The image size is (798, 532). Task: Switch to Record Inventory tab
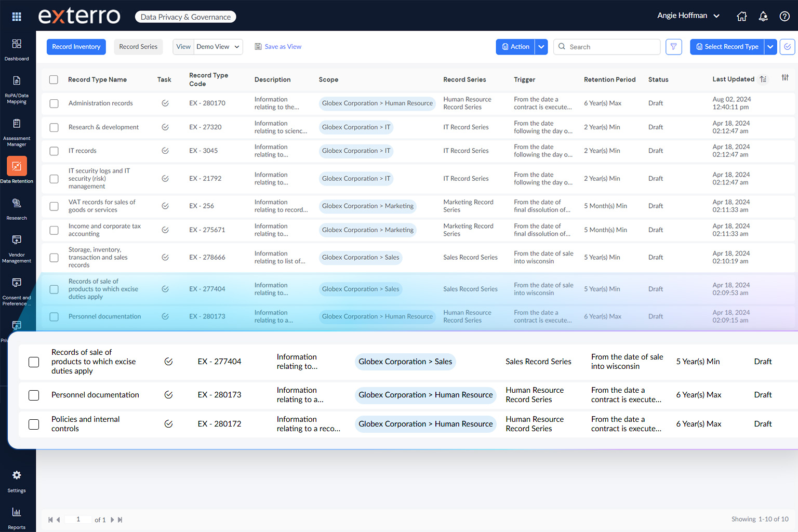coord(76,47)
